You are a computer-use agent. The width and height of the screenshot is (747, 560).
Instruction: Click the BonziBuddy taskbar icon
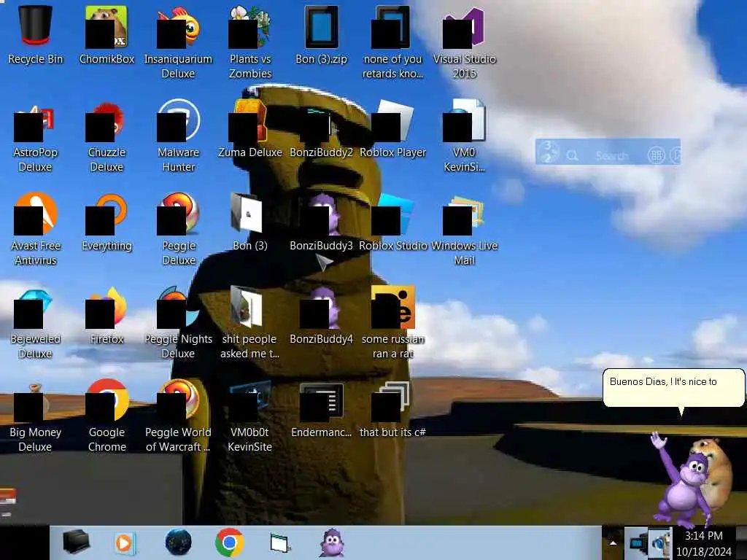point(332,542)
